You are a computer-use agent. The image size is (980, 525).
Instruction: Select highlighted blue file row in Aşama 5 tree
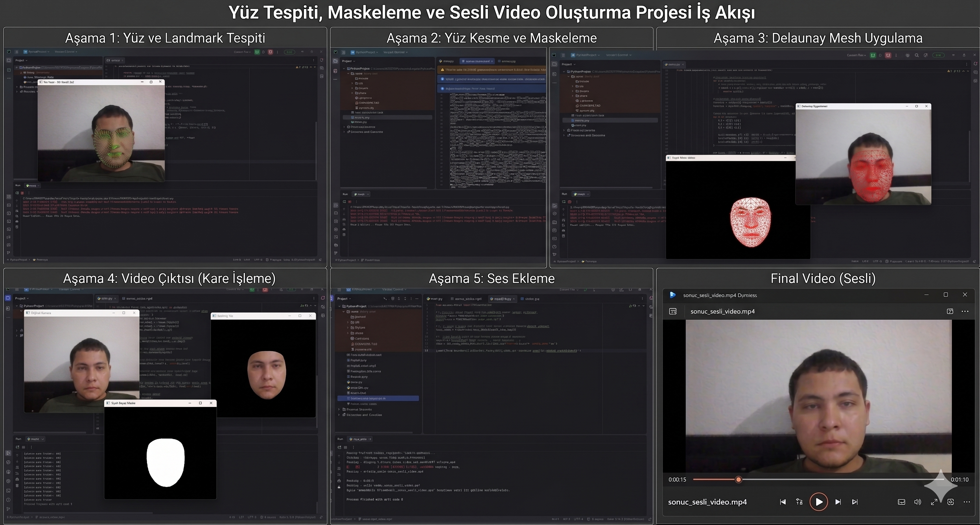(378, 398)
